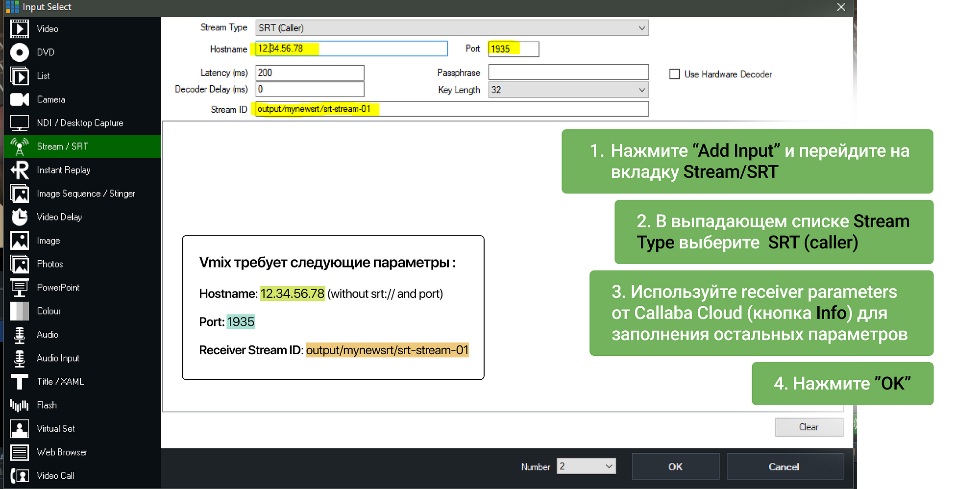980x489 pixels.
Task: Open the input Number dropdown
Action: click(586, 466)
